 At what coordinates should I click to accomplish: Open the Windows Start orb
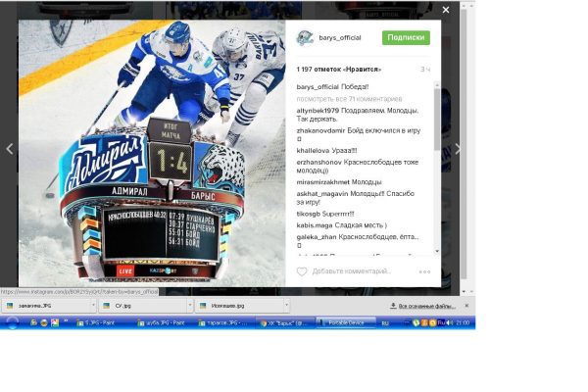click(12, 322)
